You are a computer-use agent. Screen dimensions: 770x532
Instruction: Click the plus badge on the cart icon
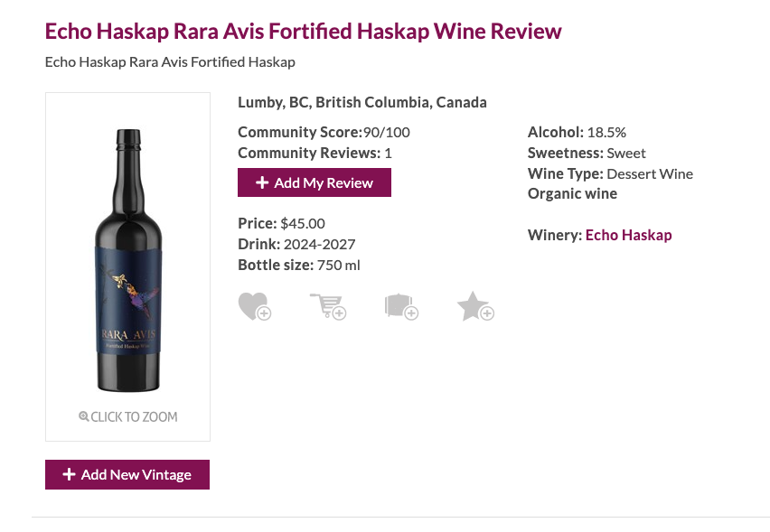point(340,315)
